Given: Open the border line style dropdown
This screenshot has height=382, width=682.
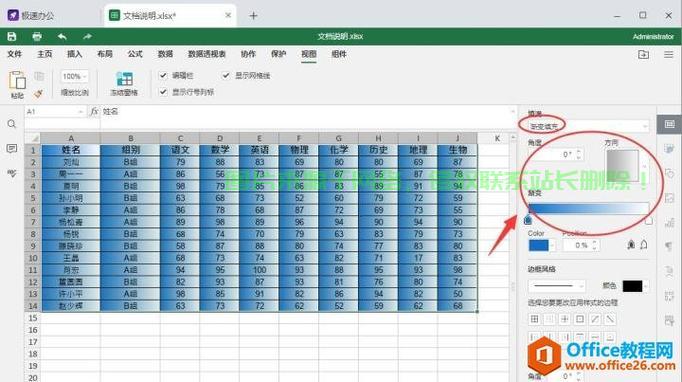Looking at the screenshot, I should [556, 286].
